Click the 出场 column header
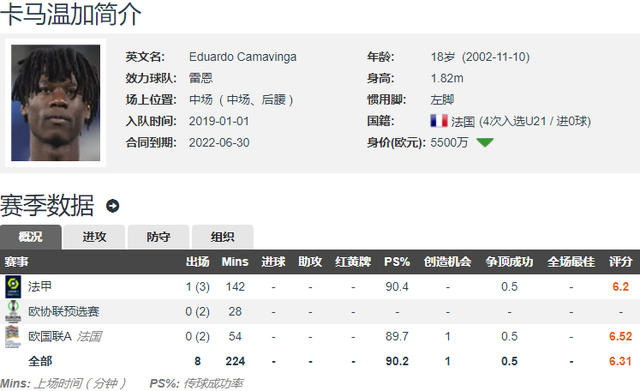Screen dimensions: 640x391 (x=198, y=262)
